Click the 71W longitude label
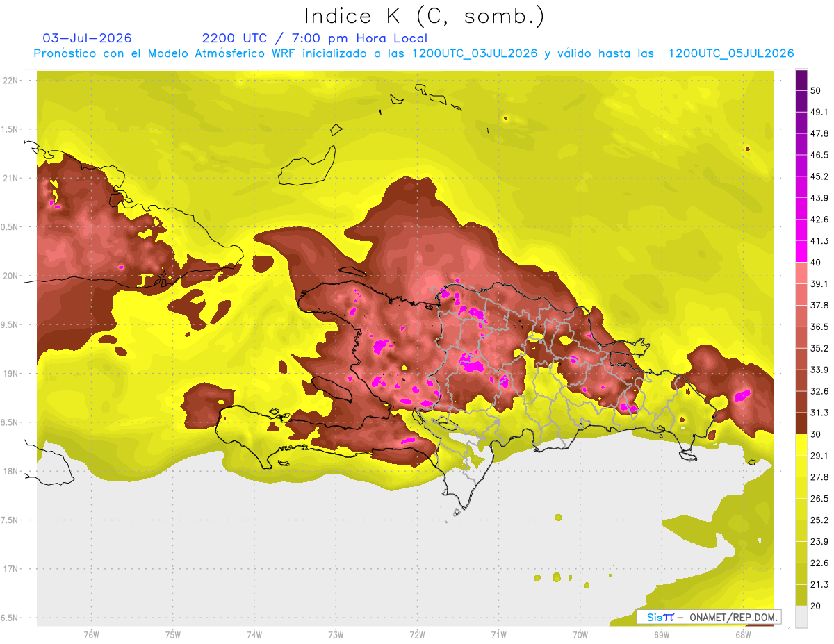 498,634
